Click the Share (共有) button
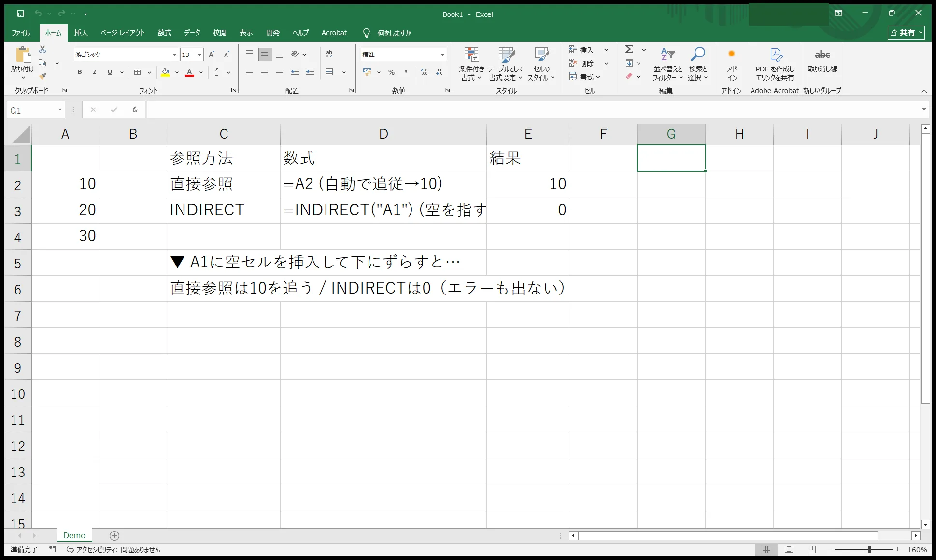Image resolution: width=936 pixels, height=560 pixels. click(x=906, y=32)
